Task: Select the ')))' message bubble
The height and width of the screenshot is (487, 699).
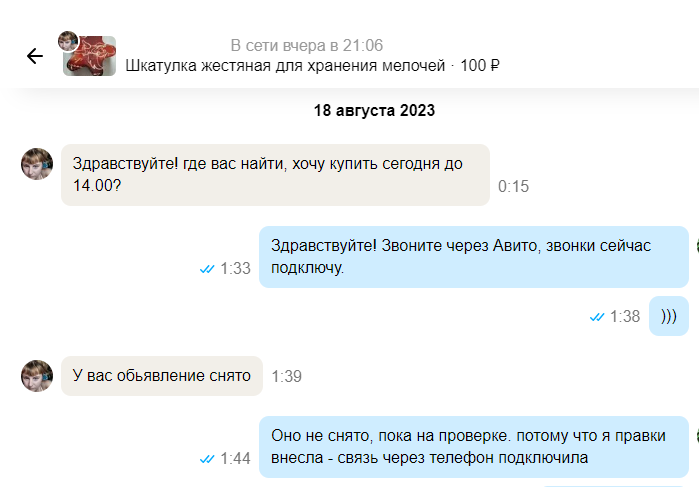Action: point(669,316)
